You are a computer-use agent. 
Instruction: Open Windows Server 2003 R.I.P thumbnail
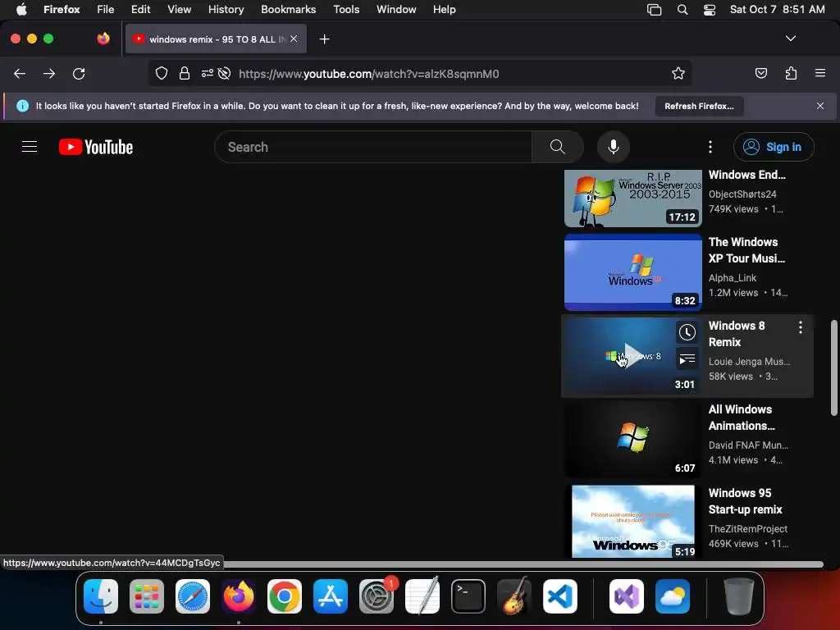point(632,199)
